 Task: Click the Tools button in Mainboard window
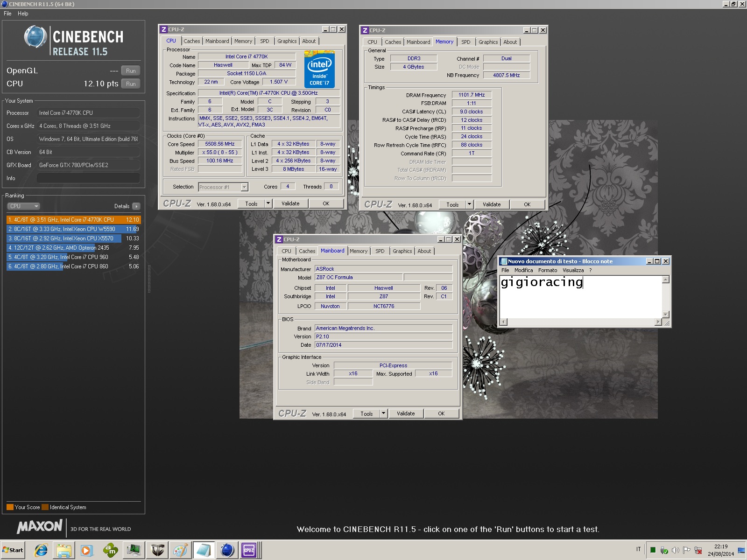point(366,413)
